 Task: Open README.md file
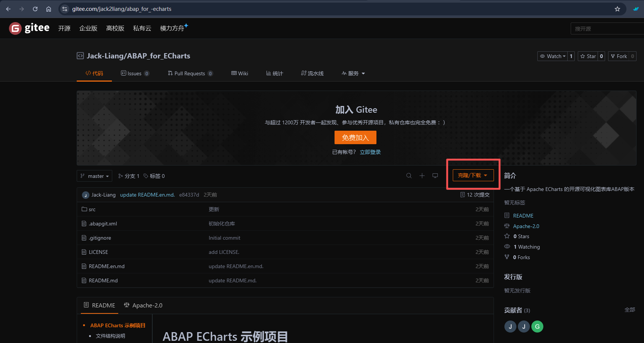(x=103, y=280)
